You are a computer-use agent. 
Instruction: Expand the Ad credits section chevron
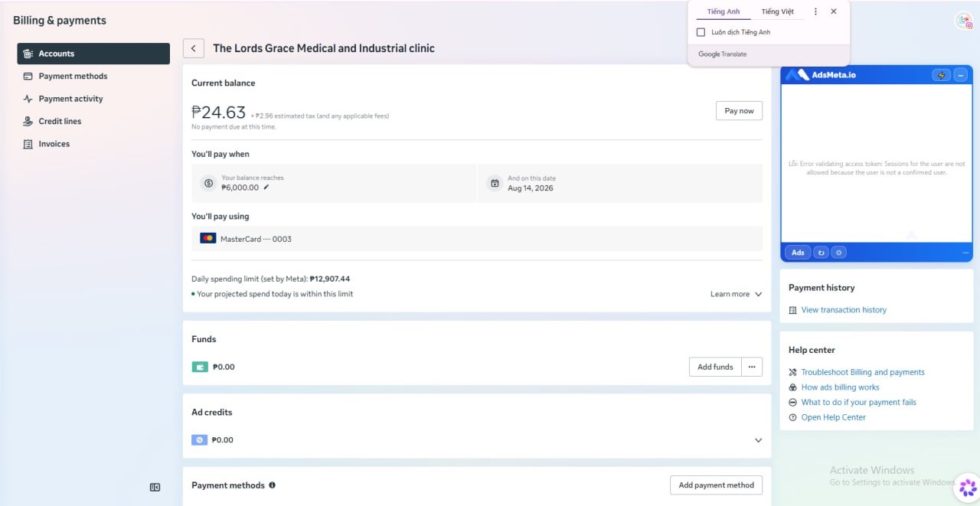coord(758,440)
